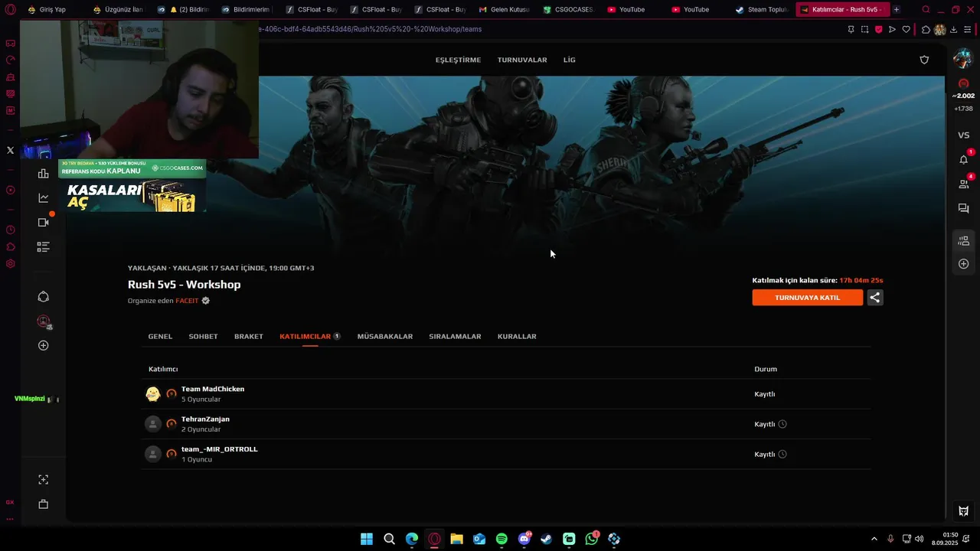Screen dimensions: 980x551
Task: Switch to the SIRALAMALAR tab
Action: 455,336
